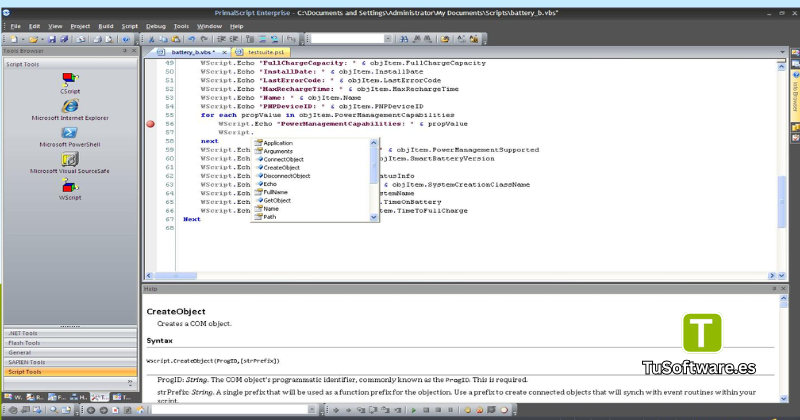Viewport: 800px width, 420px height.
Task: Select CreateObject in autocomplete list
Action: point(282,168)
